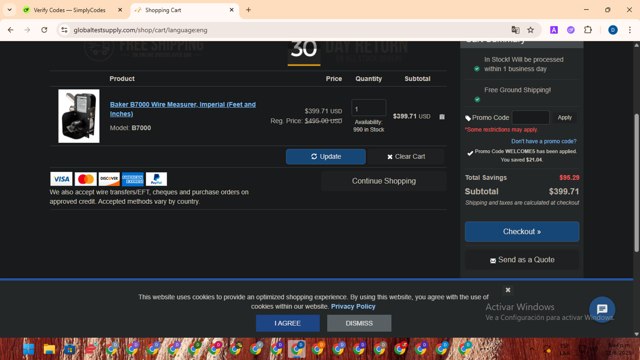Click the page vertical scrollbar
This screenshot has width=640, height=360.
pos(636,184)
